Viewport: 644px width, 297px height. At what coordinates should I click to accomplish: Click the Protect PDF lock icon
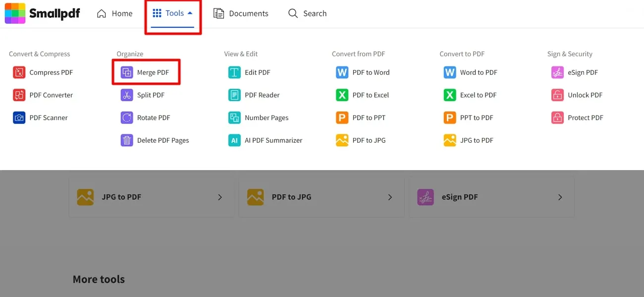tap(557, 118)
